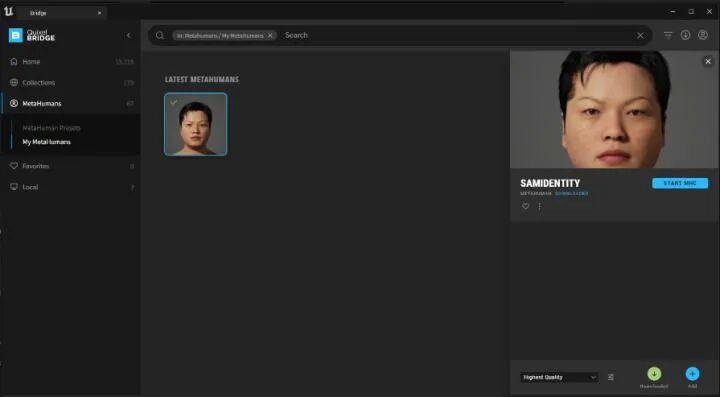Screen dimensions: 720x397
Task: Open the Highest Quality dropdown
Action: point(559,377)
